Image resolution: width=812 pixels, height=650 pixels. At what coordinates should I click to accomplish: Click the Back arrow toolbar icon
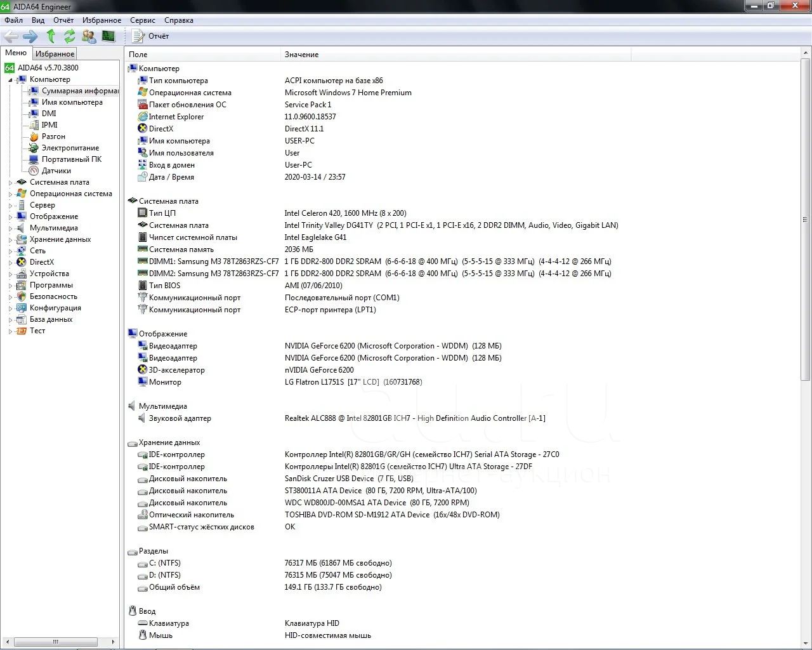11,36
